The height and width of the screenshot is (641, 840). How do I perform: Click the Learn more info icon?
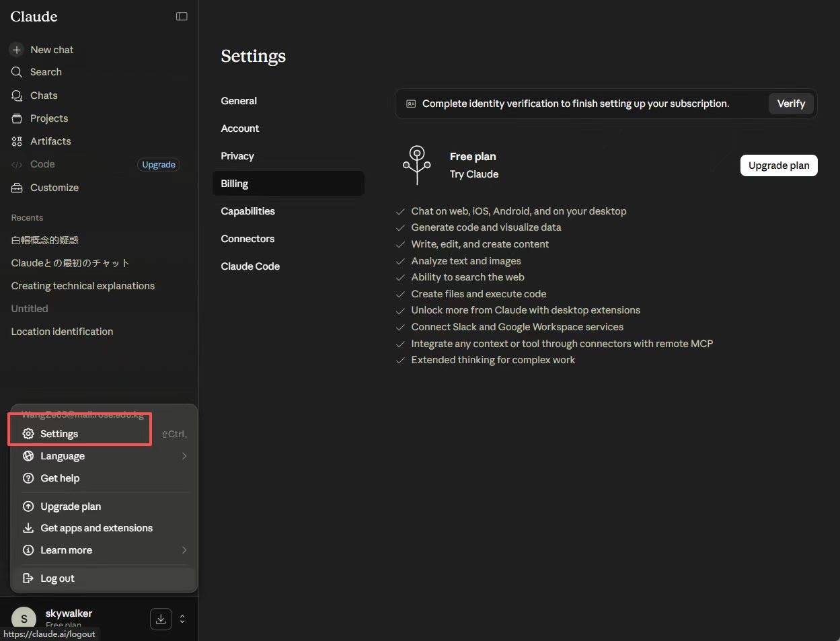pyautogui.click(x=28, y=550)
